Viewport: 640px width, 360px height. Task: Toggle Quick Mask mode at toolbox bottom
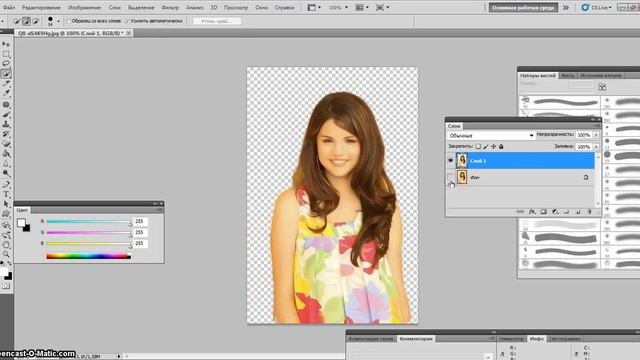(6, 286)
